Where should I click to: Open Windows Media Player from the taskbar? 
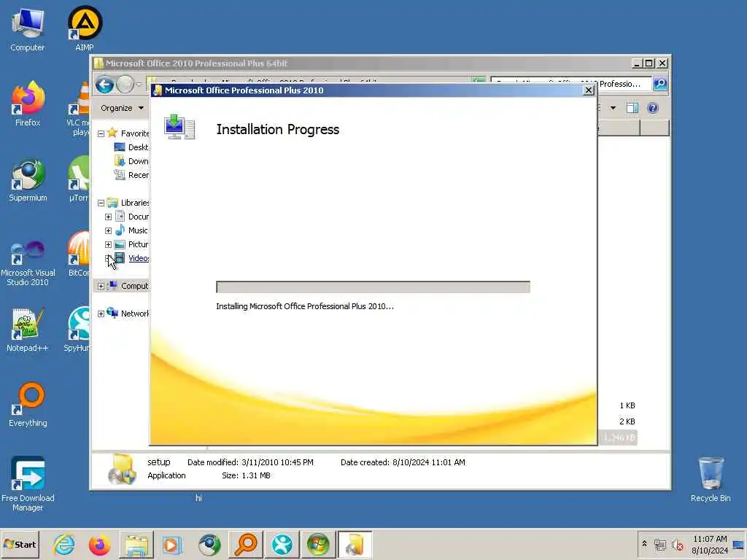point(172,545)
